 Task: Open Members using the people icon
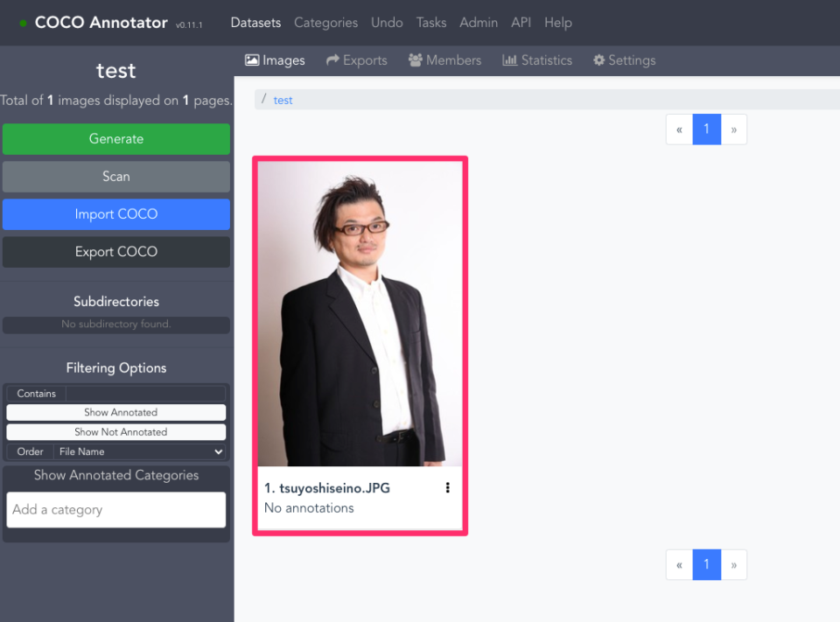416,59
